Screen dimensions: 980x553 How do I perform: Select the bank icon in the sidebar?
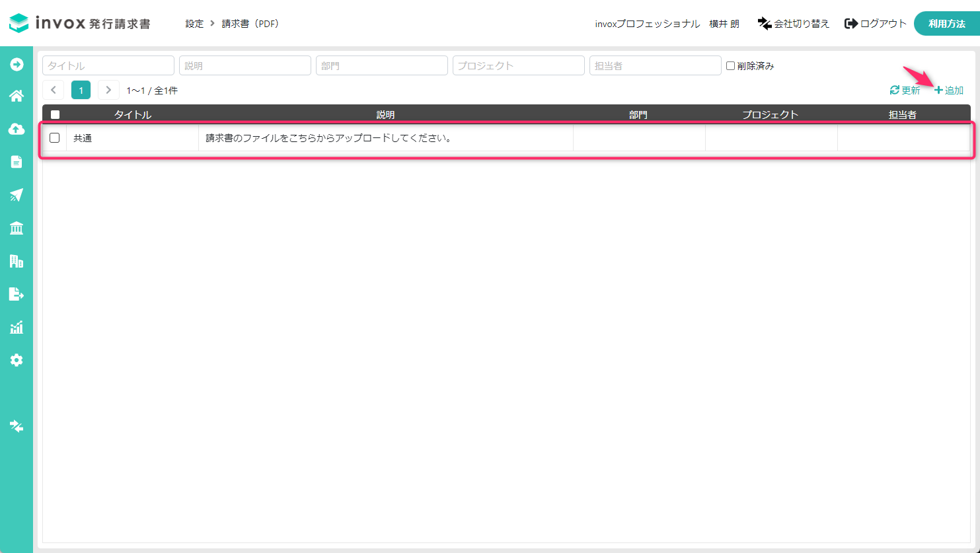16,228
